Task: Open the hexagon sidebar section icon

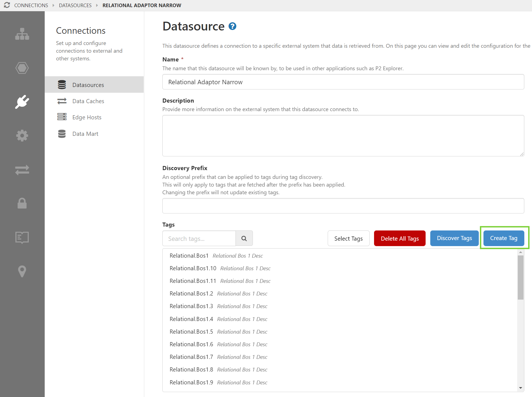Action: coord(22,68)
